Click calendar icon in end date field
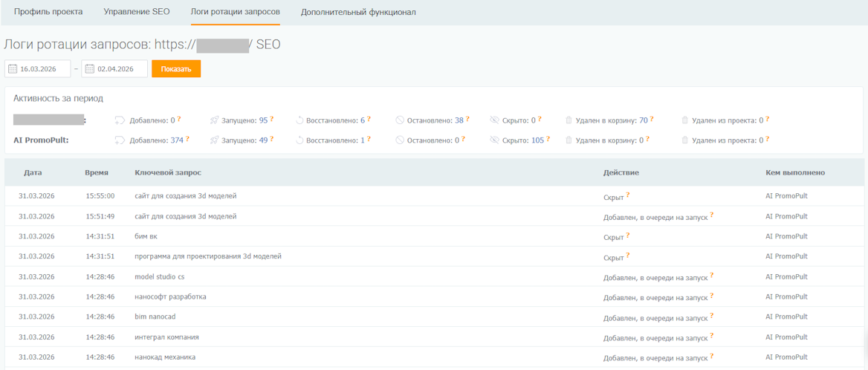 [x=90, y=69]
